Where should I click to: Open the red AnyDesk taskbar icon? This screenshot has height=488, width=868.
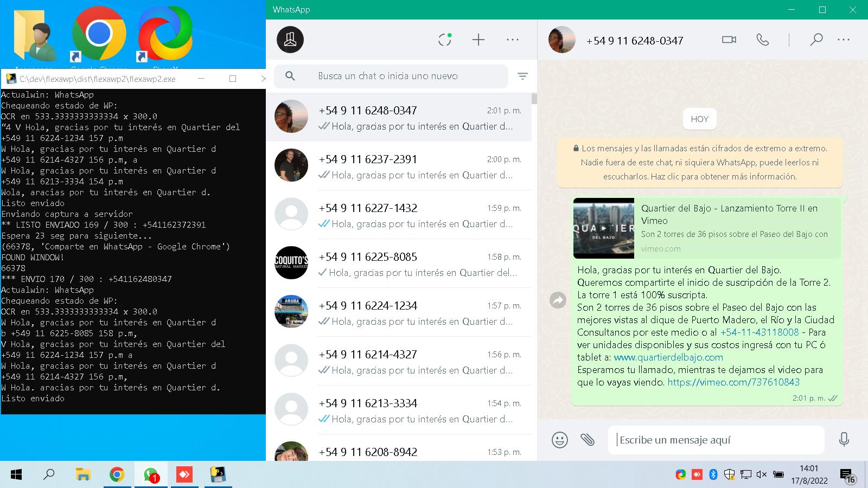click(184, 475)
